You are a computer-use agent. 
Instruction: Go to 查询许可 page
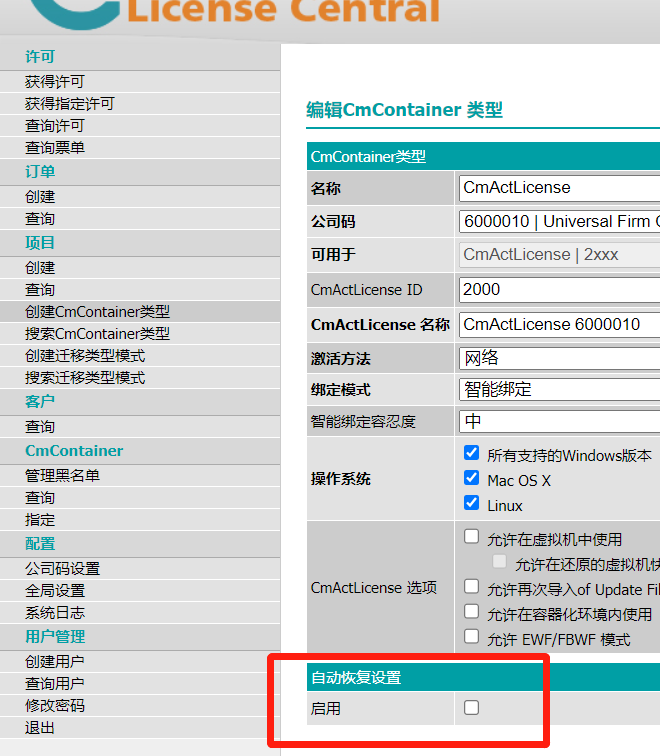click(x=54, y=126)
